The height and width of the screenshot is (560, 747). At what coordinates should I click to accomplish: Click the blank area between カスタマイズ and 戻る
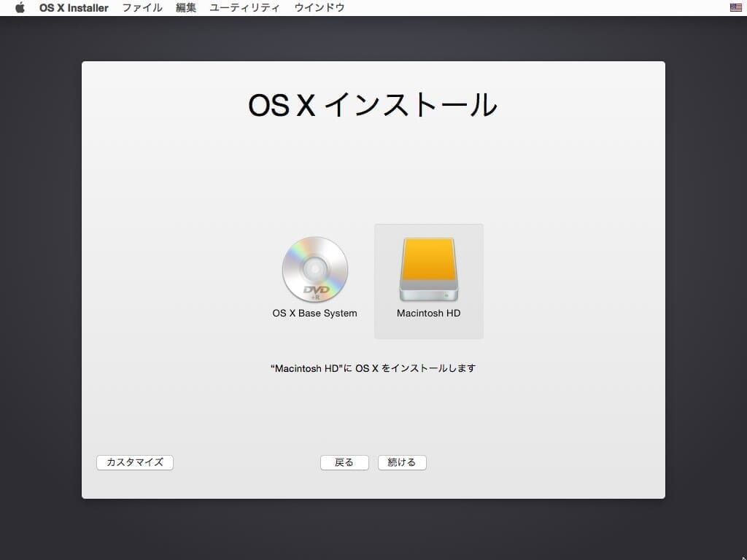[x=247, y=462]
